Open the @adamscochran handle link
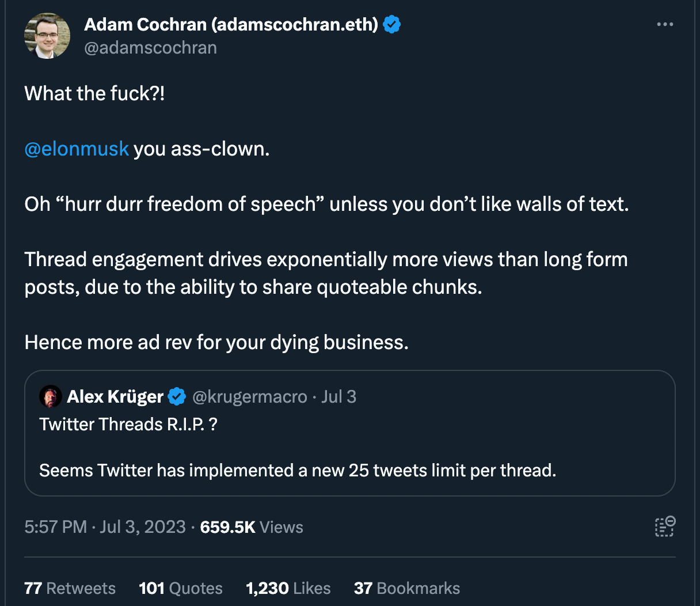 tap(150, 48)
